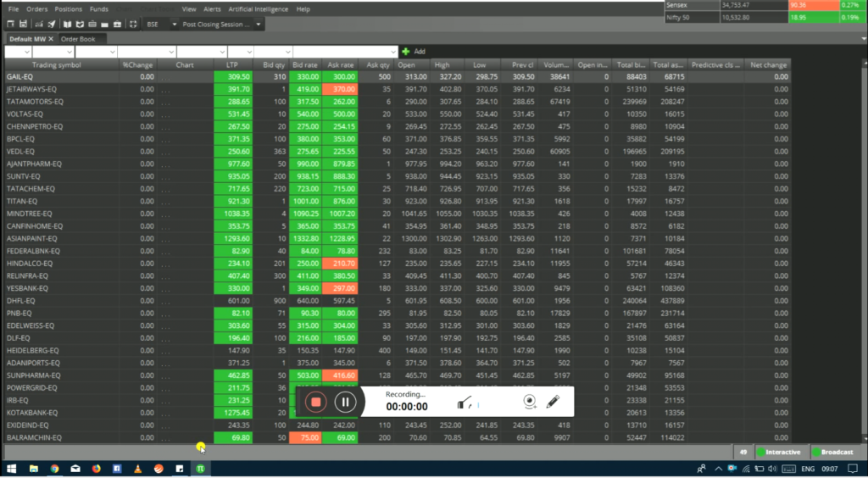Open the Funds menu
868x478 pixels.
click(99, 8)
